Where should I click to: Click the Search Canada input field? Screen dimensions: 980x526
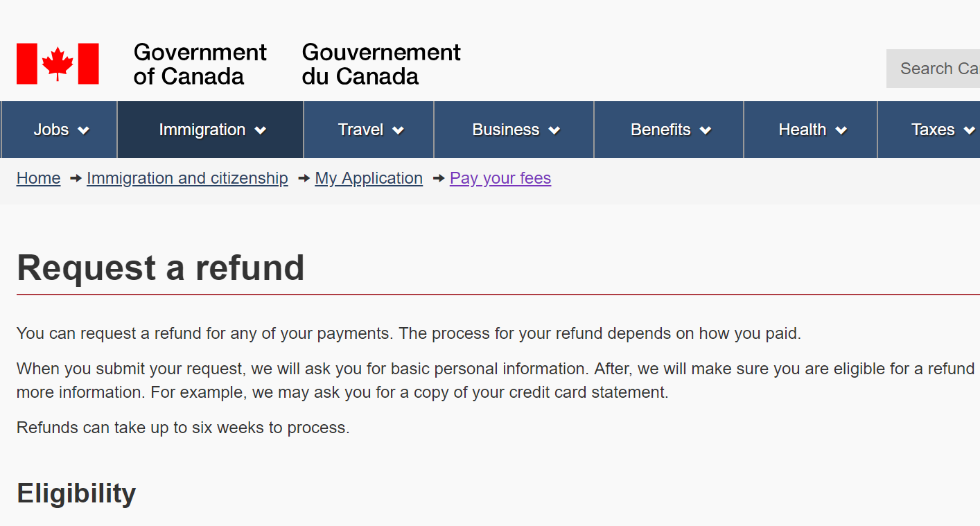(x=933, y=69)
